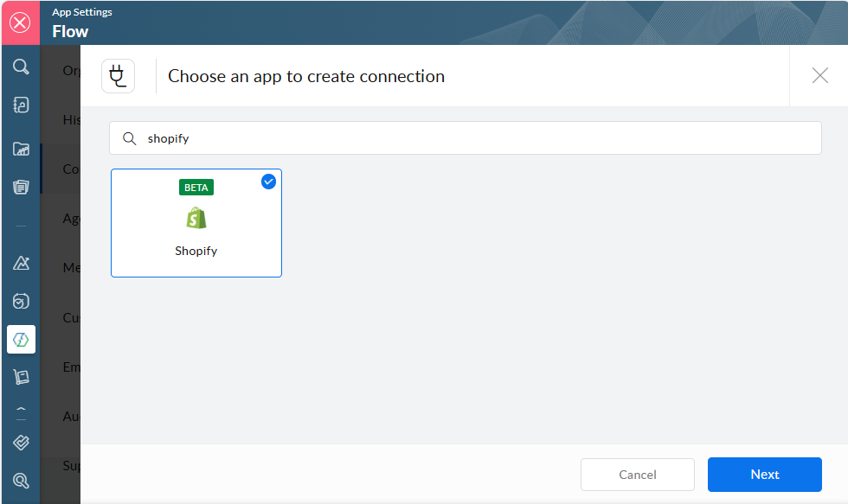Close App Settings with the pink X
The image size is (848, 504).
coord(20,22)
